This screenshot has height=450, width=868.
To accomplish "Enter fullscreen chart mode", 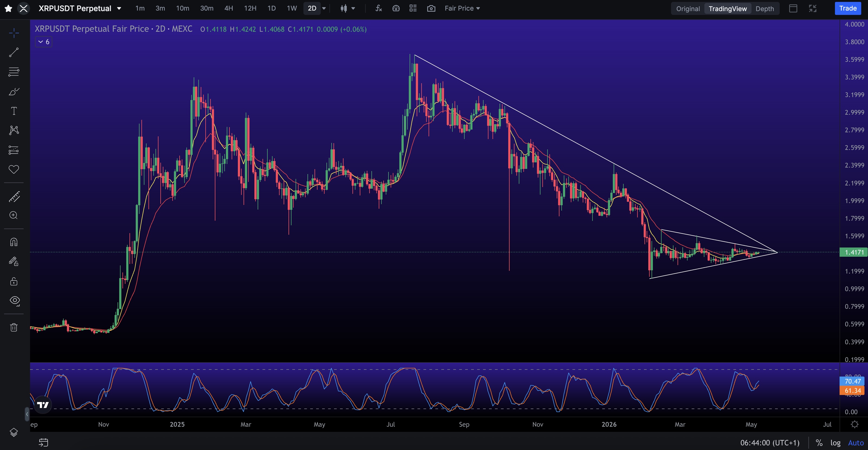I will click(813, 8).
